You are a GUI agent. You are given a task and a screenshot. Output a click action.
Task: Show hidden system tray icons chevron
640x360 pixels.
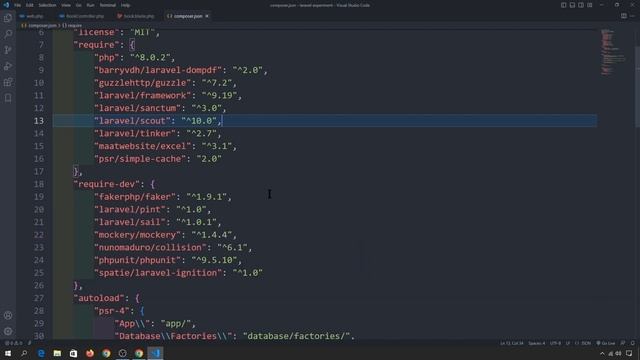[602, 353]
